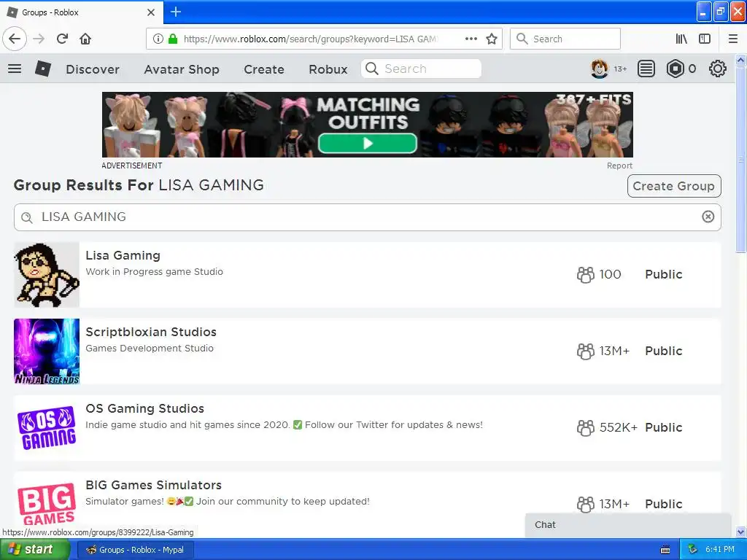Select Groups - Roblox - Mypal taskbar item

pos(135,550)
